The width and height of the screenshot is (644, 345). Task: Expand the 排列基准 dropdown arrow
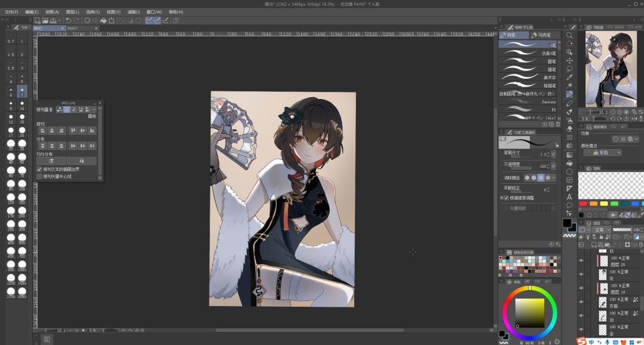point(94,109)
